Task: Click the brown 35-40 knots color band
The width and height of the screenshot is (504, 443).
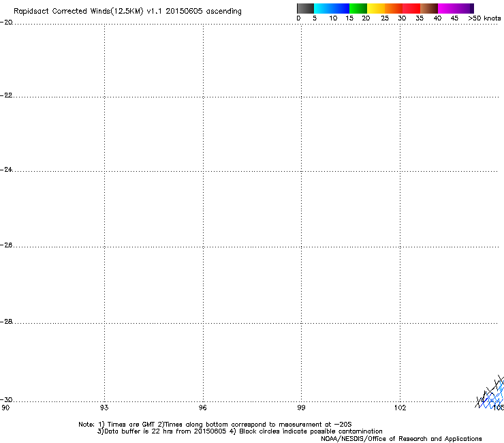Action: pos(429,8)
